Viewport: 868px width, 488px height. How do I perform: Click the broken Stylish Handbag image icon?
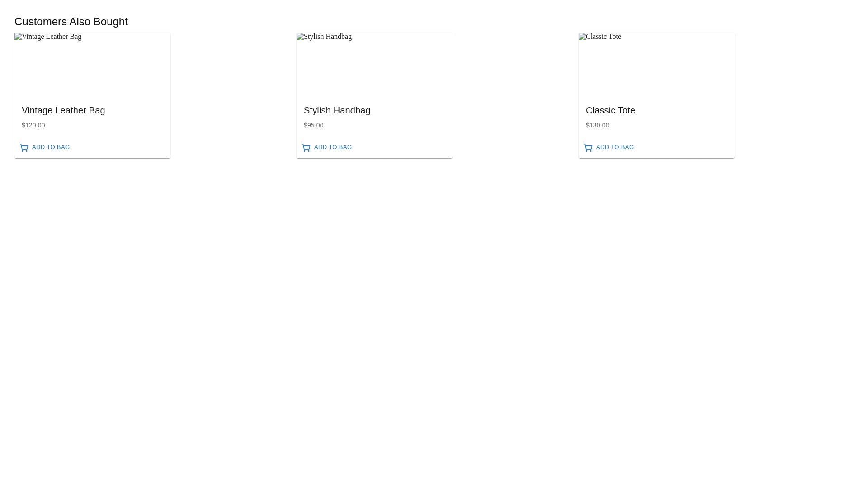(300, 37)
